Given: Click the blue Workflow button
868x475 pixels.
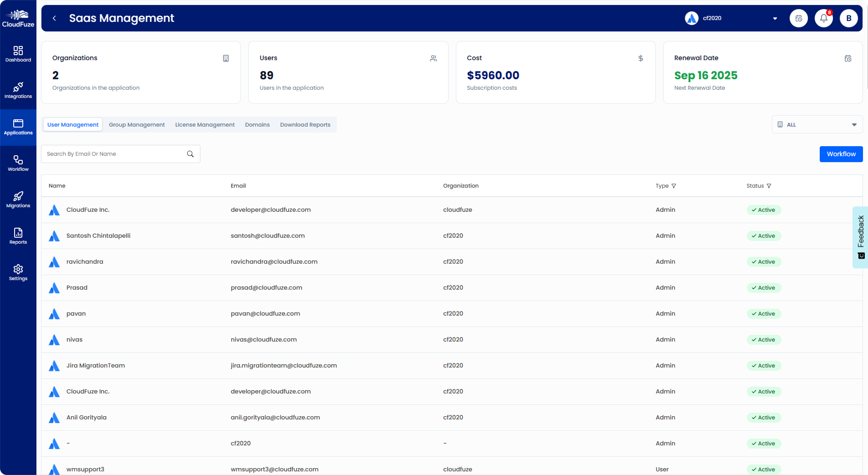Looking at the screenshot, I should click(x=841, y=154).
